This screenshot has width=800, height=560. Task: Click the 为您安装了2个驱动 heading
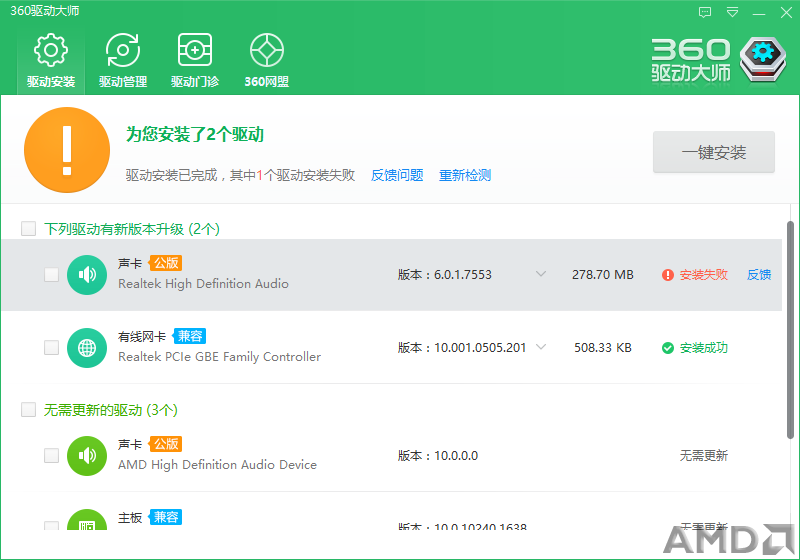pyautogui.click(x=195, y=134)
